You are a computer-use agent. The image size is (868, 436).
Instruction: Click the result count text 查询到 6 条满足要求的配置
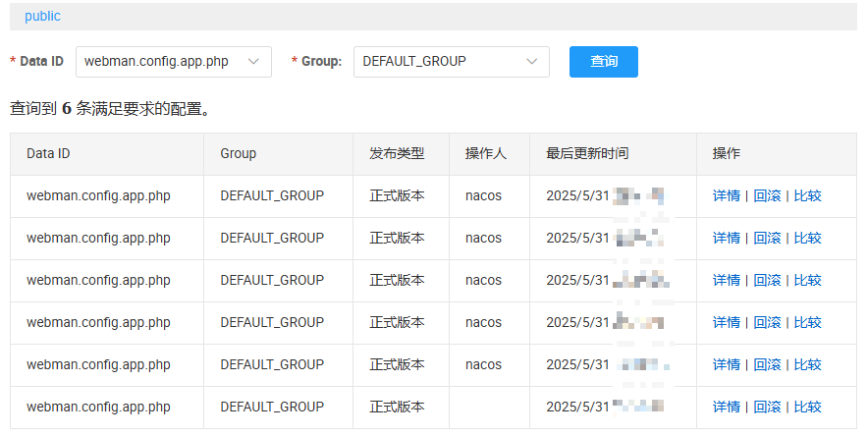pos(111,108)
